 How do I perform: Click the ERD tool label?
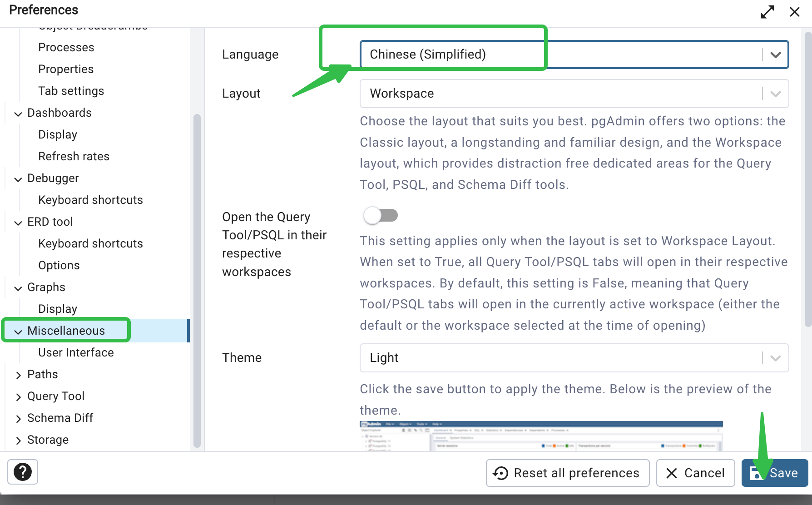click(50, 222)
